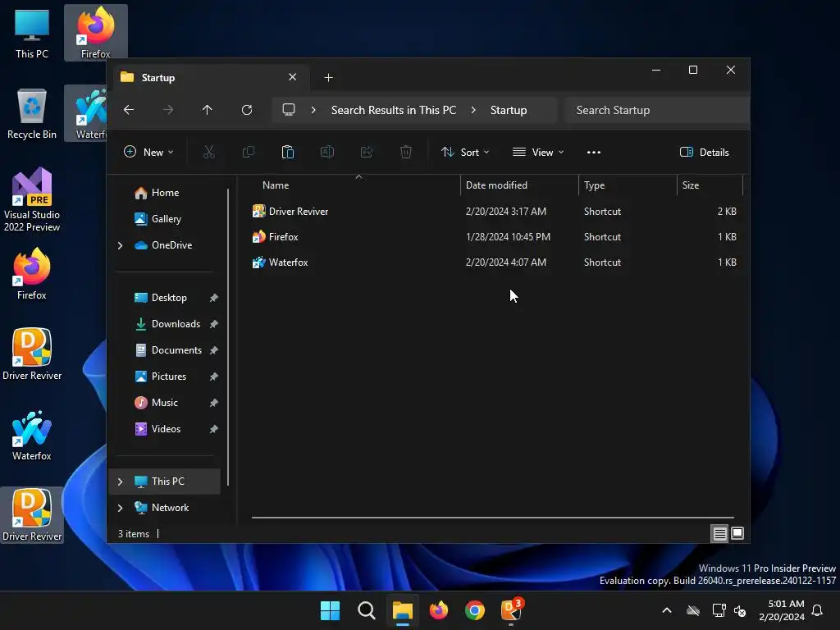Click the Paste clipboard icon
Image resolution: width=840 pixels, height=630 pixels.
(x=288, y=152)
